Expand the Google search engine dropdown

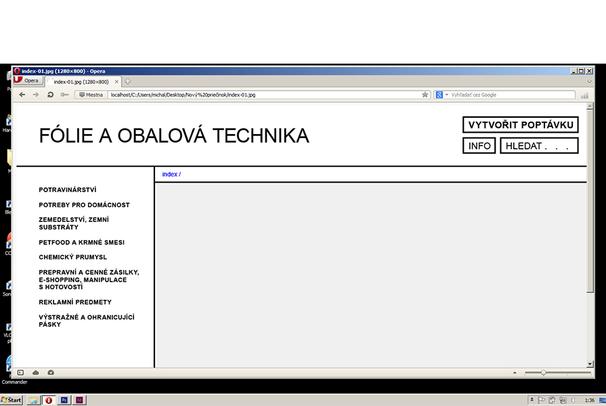coord(441,95)
